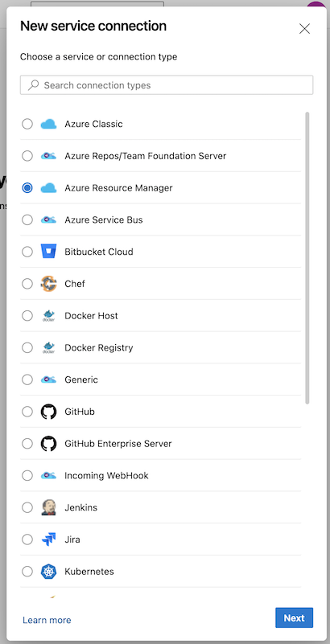330x644 pixels.
Task: Choose the Generic connection radio button
Action: pos(27,379)
